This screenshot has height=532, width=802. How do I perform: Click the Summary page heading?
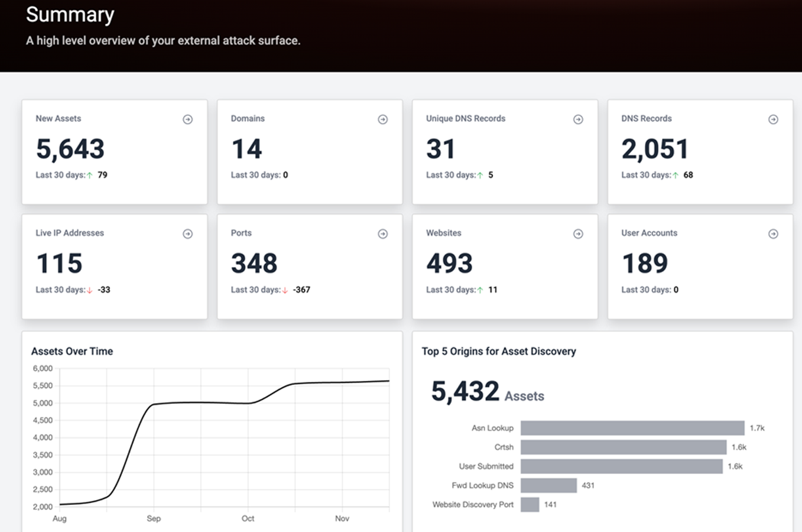70,15
